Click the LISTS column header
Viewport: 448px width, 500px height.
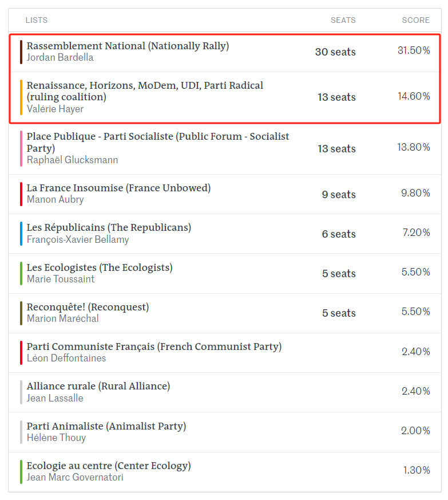[36, 20]
